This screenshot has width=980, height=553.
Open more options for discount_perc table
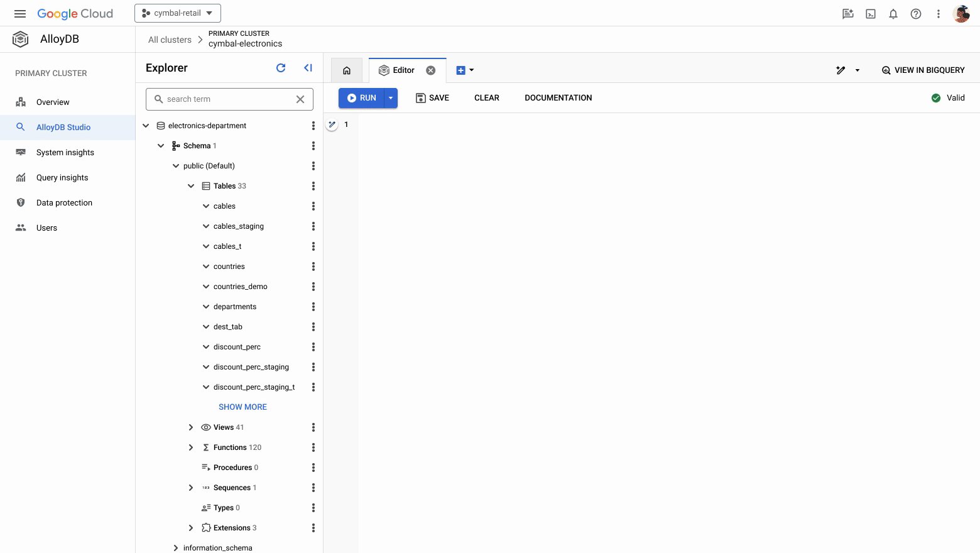[313, 347]
